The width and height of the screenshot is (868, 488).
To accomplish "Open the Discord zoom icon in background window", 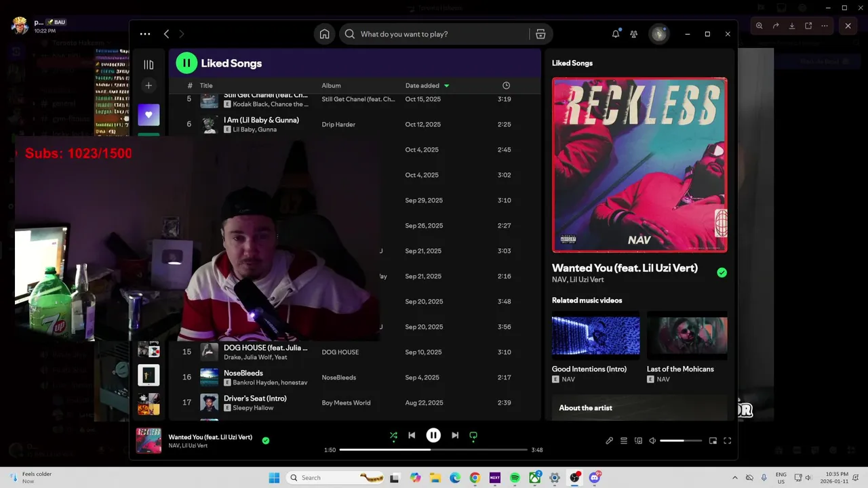I will (x=759, y=26).
